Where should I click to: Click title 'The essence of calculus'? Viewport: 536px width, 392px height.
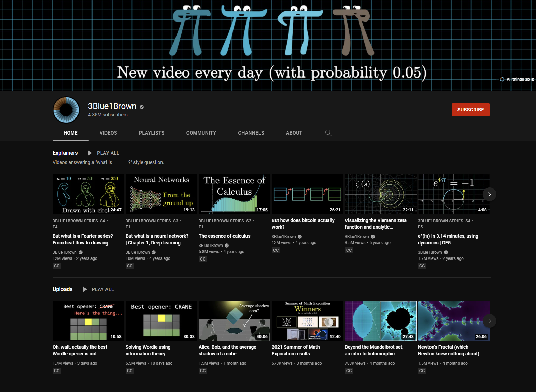click(225, 236)
